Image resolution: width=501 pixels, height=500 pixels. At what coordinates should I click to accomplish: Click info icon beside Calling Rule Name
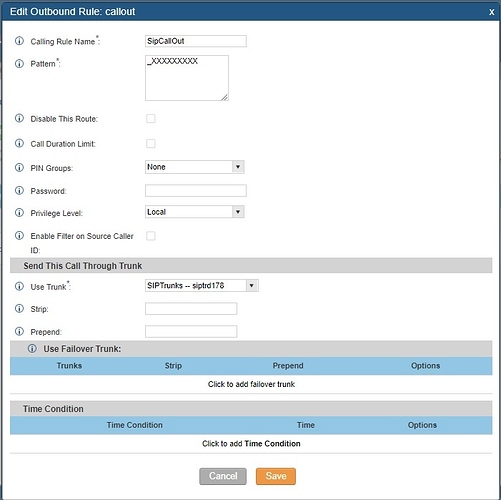coord(19,41)
